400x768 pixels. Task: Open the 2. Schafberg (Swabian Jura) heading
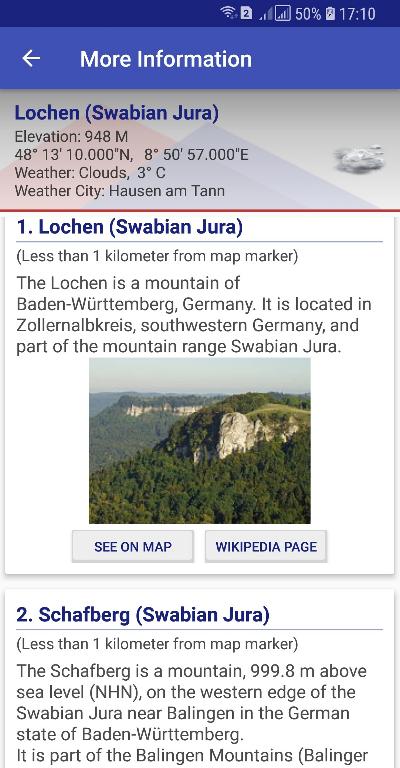point(142,615)
